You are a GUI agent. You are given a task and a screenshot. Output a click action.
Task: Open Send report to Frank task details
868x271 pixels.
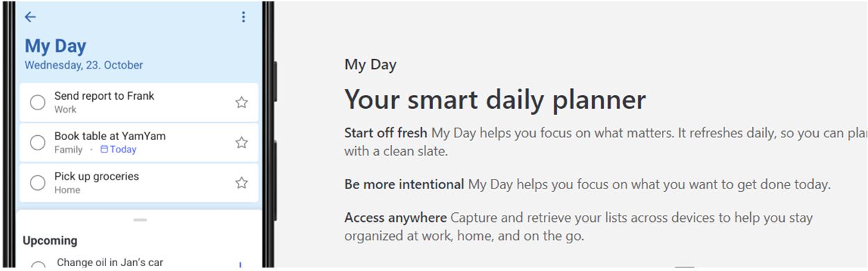[x=139, y=103]
